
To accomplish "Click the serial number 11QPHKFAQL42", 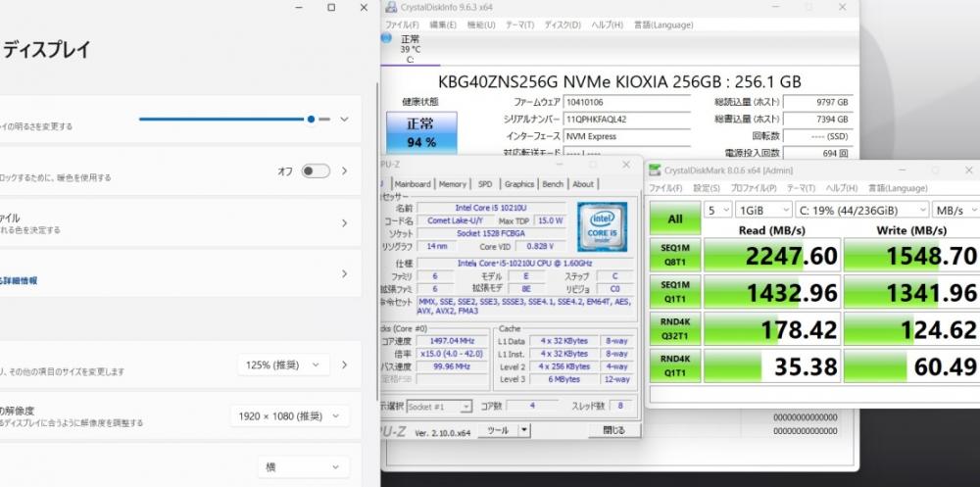I will pos(627,119).
